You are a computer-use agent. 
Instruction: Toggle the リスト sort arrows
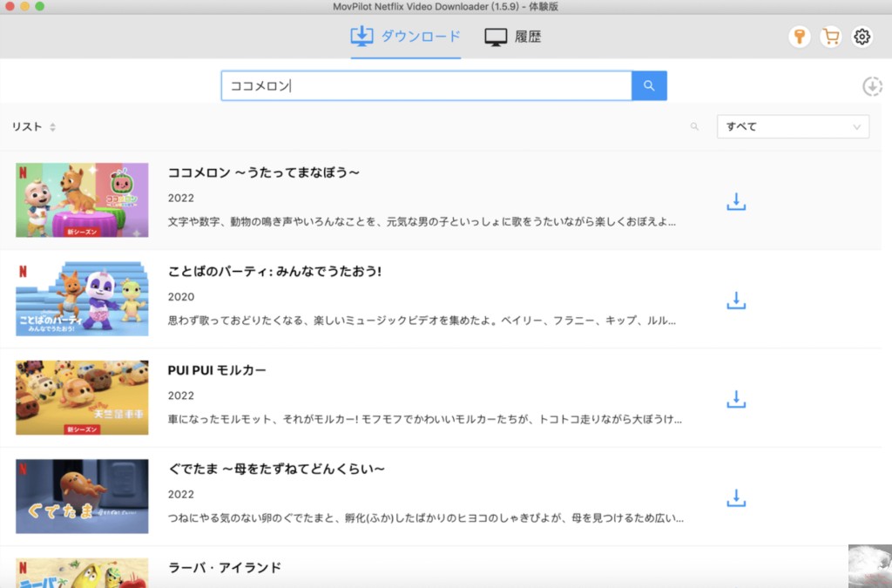tap(52, 127)
